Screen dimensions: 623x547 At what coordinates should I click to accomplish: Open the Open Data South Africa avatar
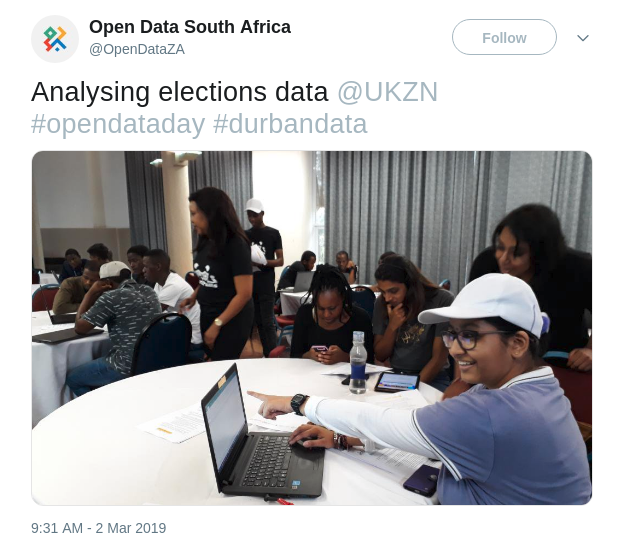(55, 39)
